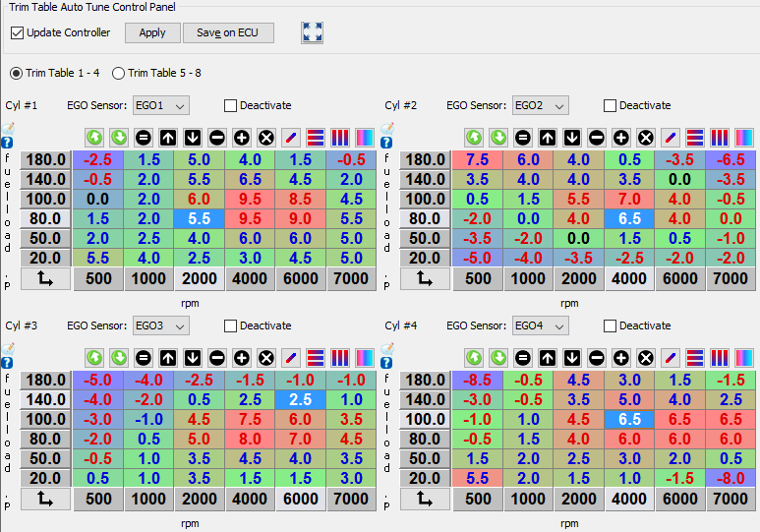Click the blue help icon beside Cyl #1 table
Screen dimensions: 760x532
click(x=8, y=143)
